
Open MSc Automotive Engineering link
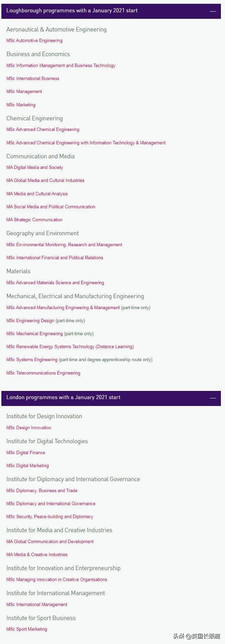[x=34, y=41]
